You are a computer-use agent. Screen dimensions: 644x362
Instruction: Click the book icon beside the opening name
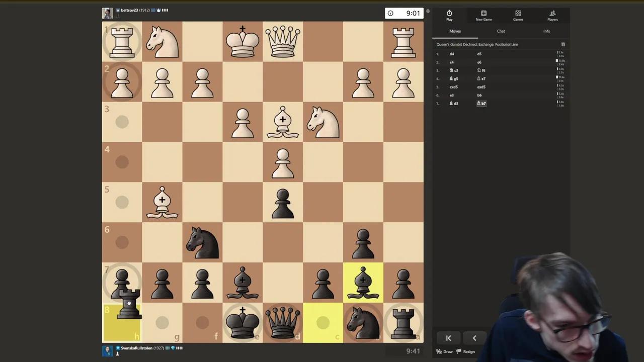coord(563,44)
